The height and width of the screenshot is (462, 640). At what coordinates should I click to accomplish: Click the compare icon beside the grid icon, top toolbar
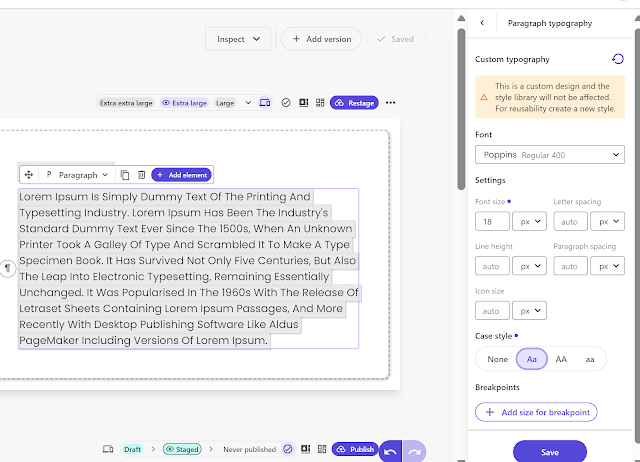(304, 103)
